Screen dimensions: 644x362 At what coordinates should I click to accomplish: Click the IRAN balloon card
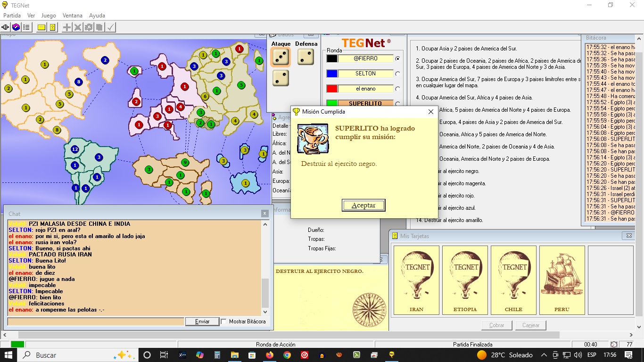coord(416,280)
